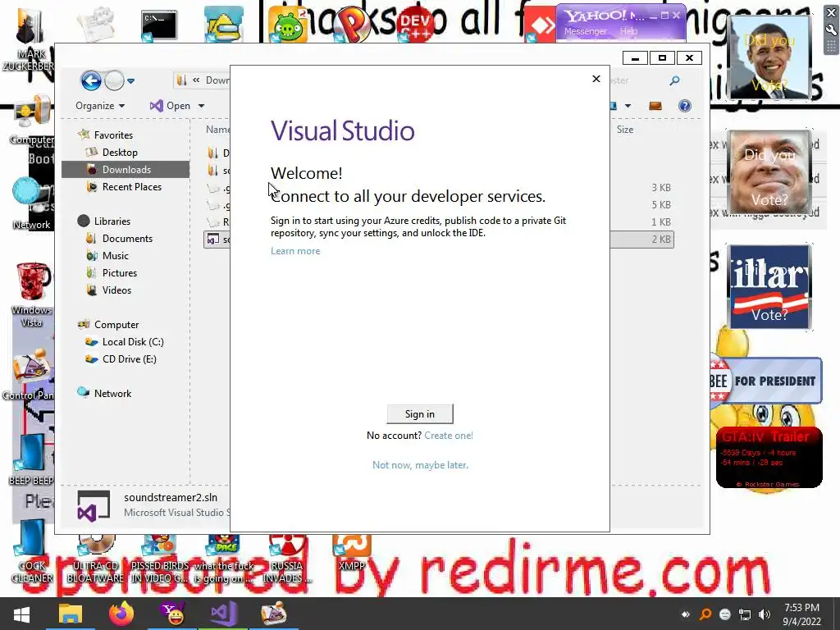Select Downloads in navigation pane
Screen dimensions: 840x630
click(x=126, y=169)
